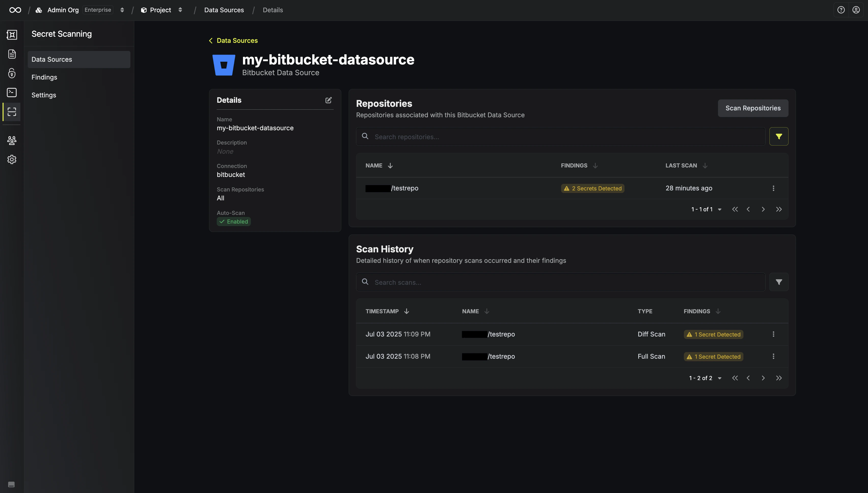
Task: Open the SSH terminal sidebar icon
Action: click(12, 93)
